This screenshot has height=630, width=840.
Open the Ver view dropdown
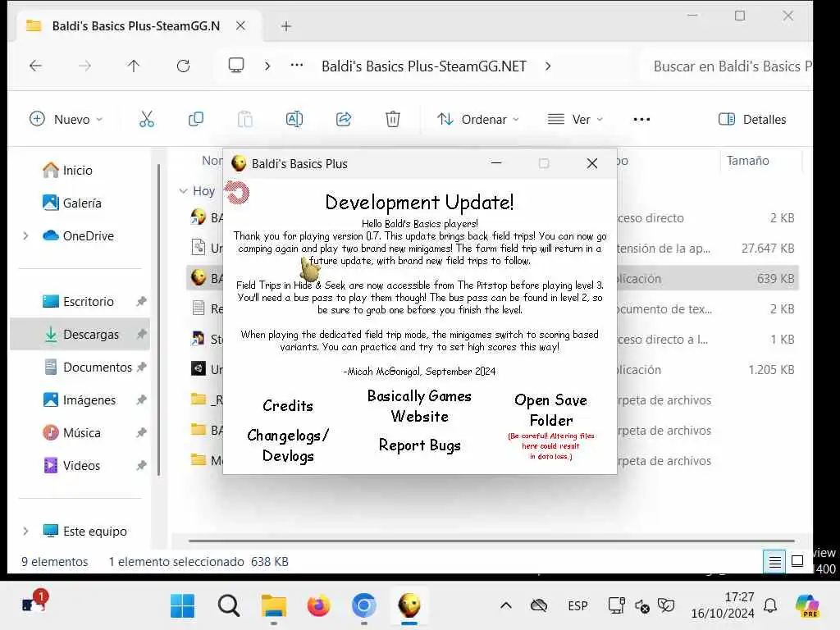[575, 119]
